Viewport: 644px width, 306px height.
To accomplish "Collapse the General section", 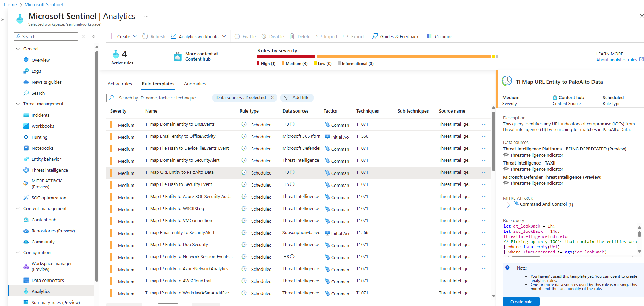I will [18, 49].
